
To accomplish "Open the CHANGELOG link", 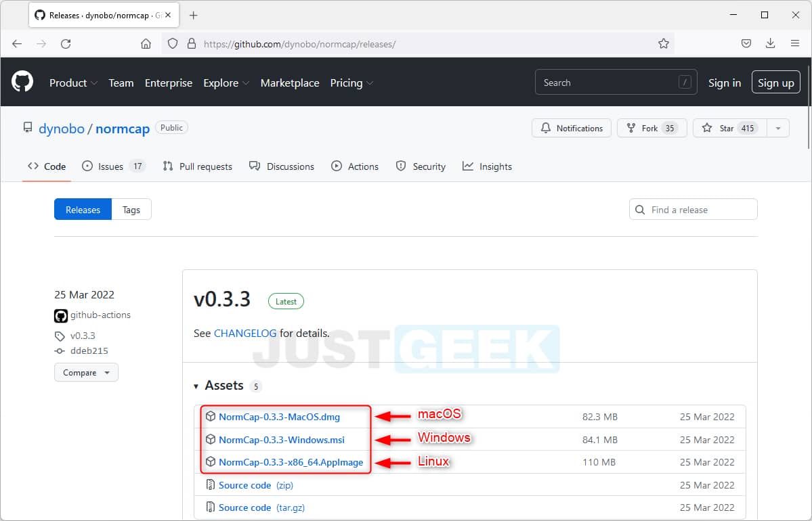I will [x=245, y=333].
